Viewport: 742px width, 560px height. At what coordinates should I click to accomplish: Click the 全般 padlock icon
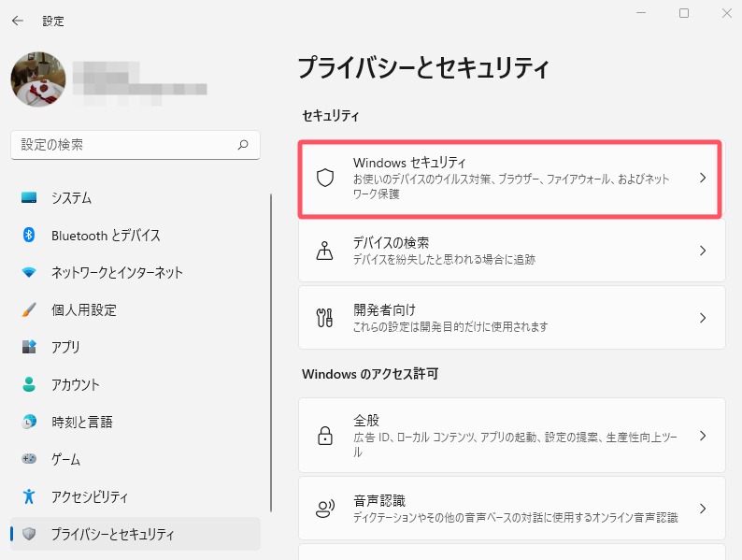325,436
